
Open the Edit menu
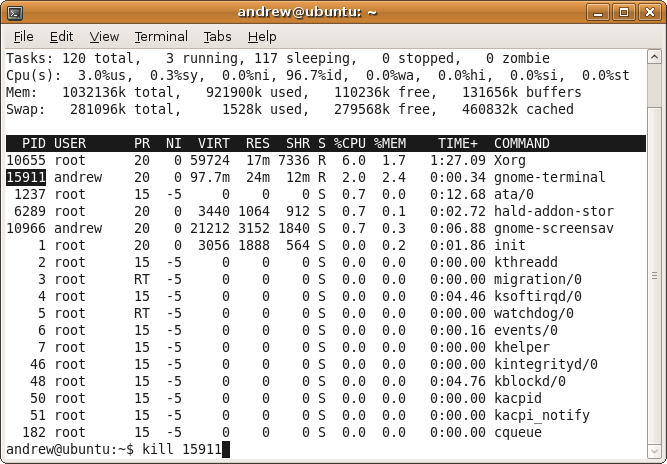(x=61, y=37)
